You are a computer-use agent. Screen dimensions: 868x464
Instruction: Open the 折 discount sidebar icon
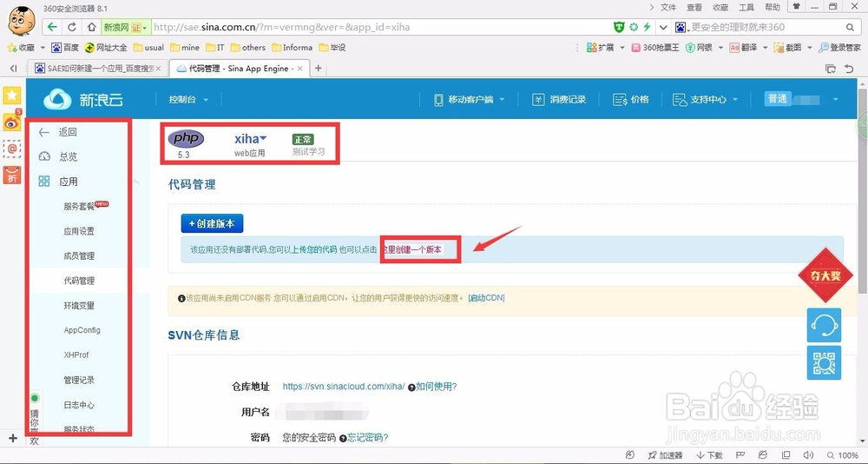click(12, 175)
